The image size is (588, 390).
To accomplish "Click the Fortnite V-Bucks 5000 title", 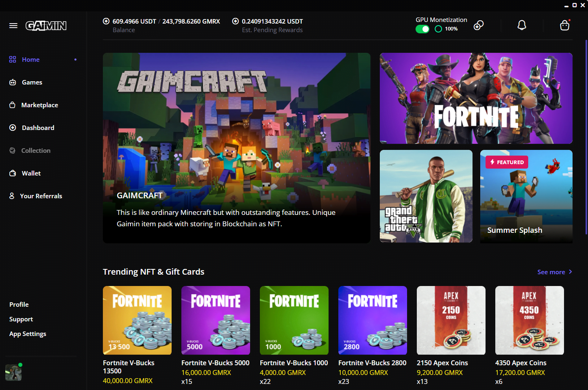I will tap(216, 363).
